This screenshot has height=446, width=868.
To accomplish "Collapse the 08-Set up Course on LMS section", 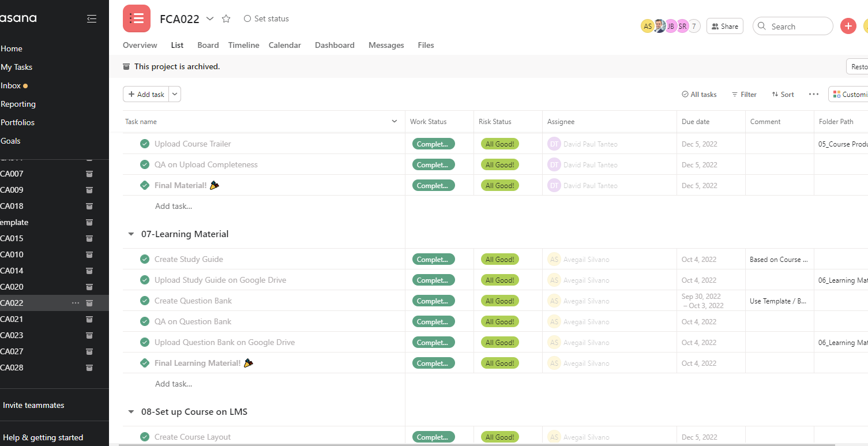I will tap(131, 412).
